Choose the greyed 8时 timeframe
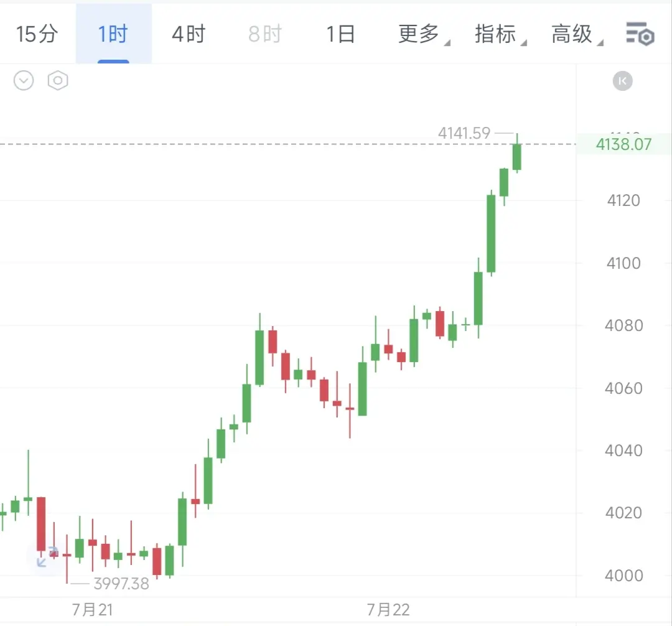Screen dimensions: 672x626 coord(265,34)
